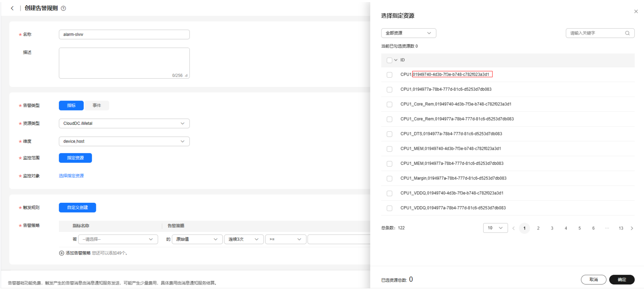Viewport: 644px width, 289px height.
Task: Tick the select-all checkbox in the ID header
Action: coord(389,60)
